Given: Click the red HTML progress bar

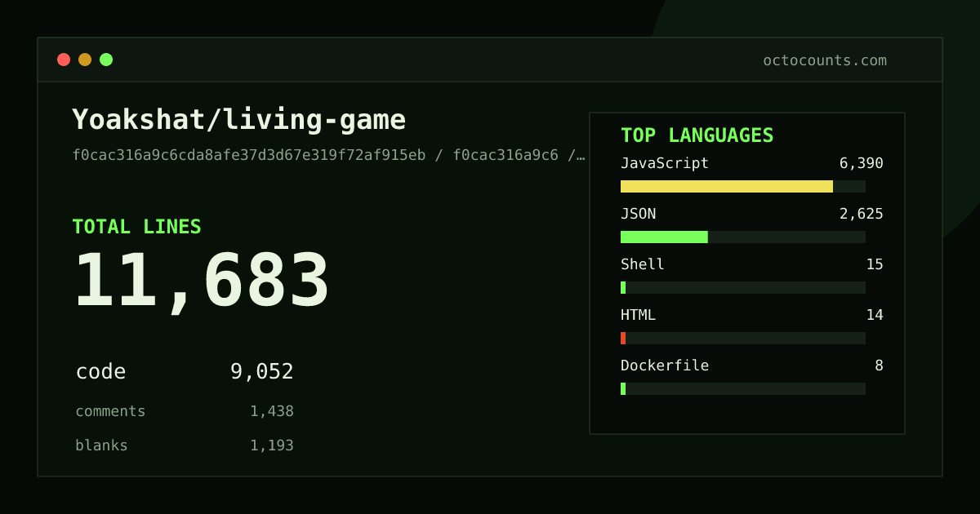Looking at the screenshot, I should (x=623, y=338).
